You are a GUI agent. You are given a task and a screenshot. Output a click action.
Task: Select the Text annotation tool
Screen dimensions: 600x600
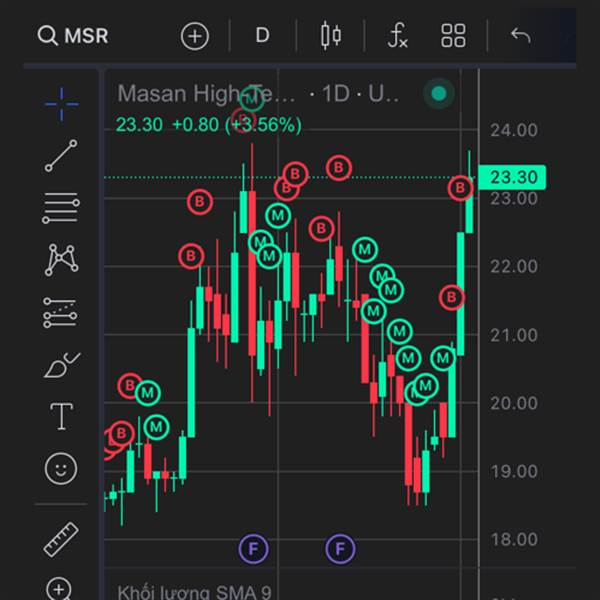click(x=62, y=416)
